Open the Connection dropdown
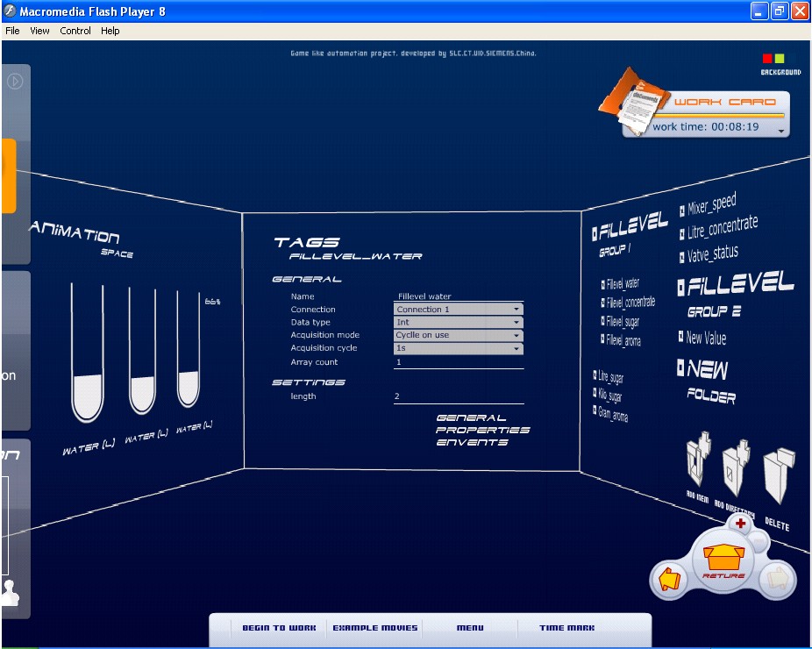This screenshot has height=649, width=812. (x=516, y=310)
